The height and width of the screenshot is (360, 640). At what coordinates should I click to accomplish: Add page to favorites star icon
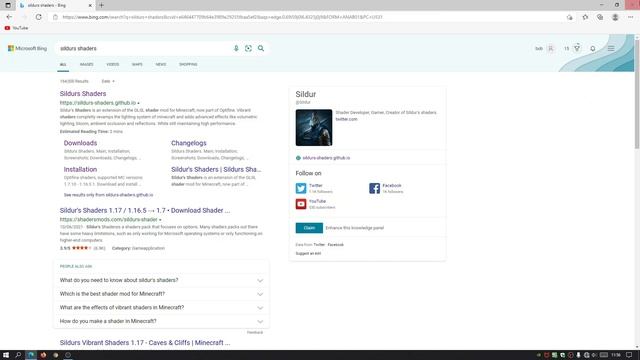click(585, 17)
